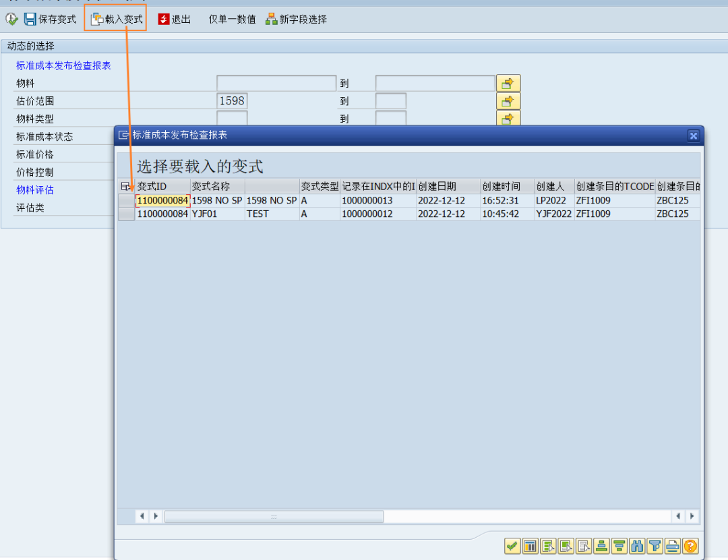Screen dimensions: 728x560
Task: Click the 价格控制 label
Action: pos(35,173)
